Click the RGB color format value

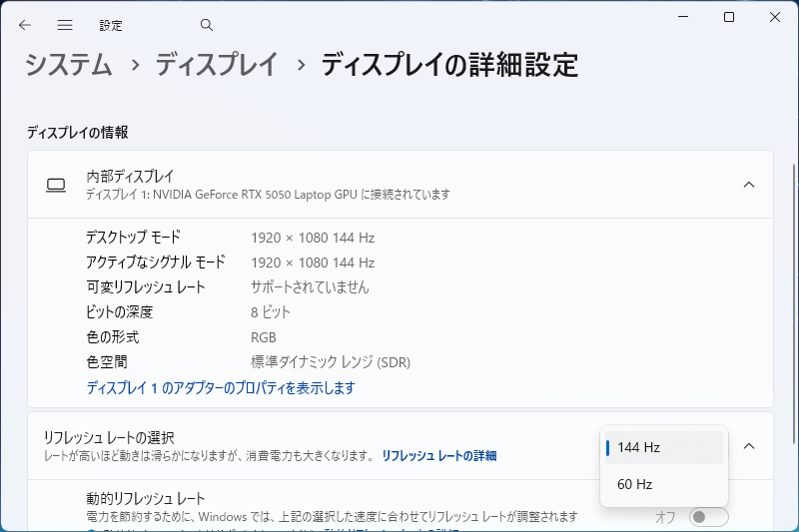coord(264,337)
